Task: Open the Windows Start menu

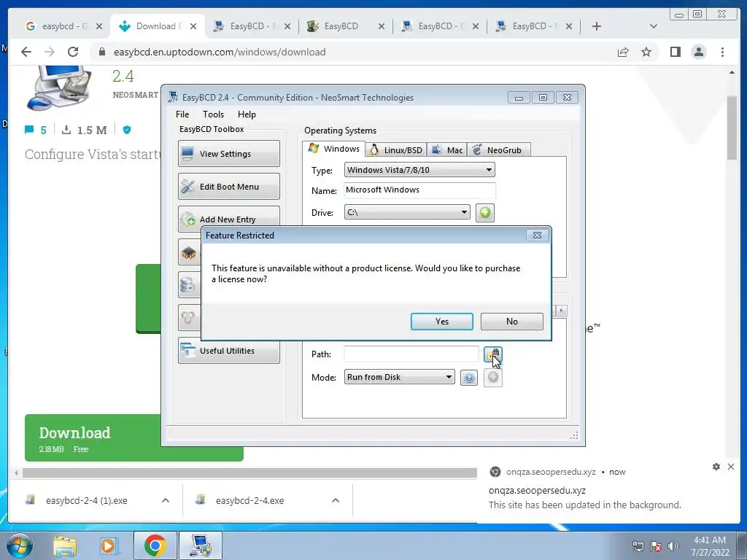Action: (20, 545)
